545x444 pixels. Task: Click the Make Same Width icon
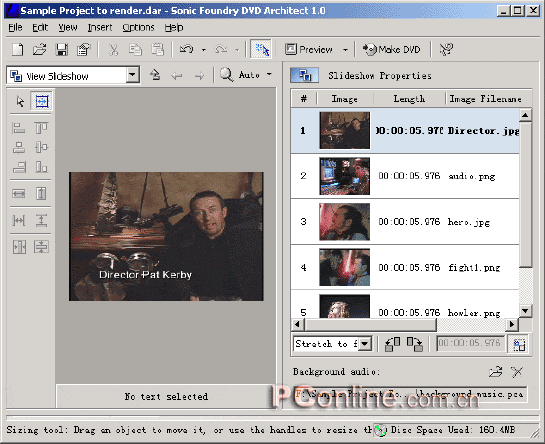pos(19,193)
